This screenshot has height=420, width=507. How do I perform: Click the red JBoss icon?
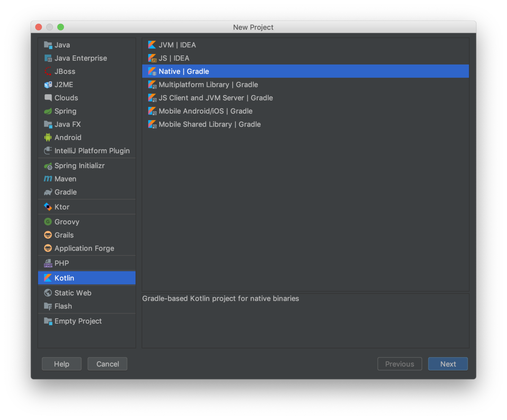pos(48,71)
